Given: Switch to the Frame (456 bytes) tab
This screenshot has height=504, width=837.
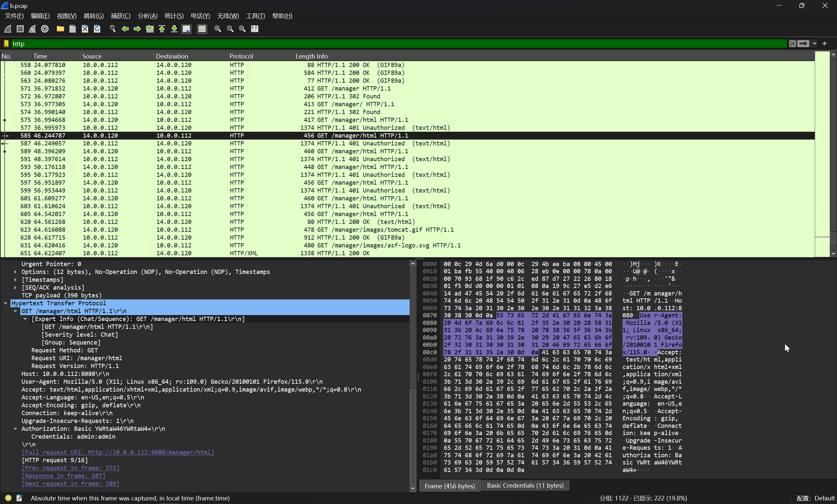Looking at the screenshot, I should (x=450, y=486).
